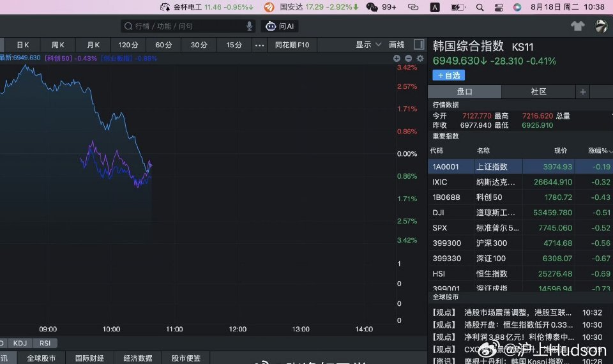Screen dimensions: 613x364
Task: Click the 代码 column header
Action: tap(437, 151)
